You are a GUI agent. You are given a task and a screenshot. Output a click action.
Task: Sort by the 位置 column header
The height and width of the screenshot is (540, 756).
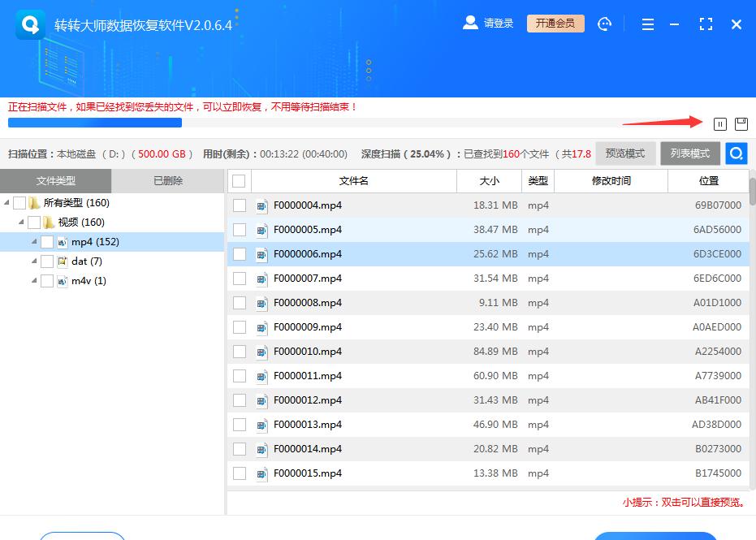pyautogui.click(x=708, y=181)
